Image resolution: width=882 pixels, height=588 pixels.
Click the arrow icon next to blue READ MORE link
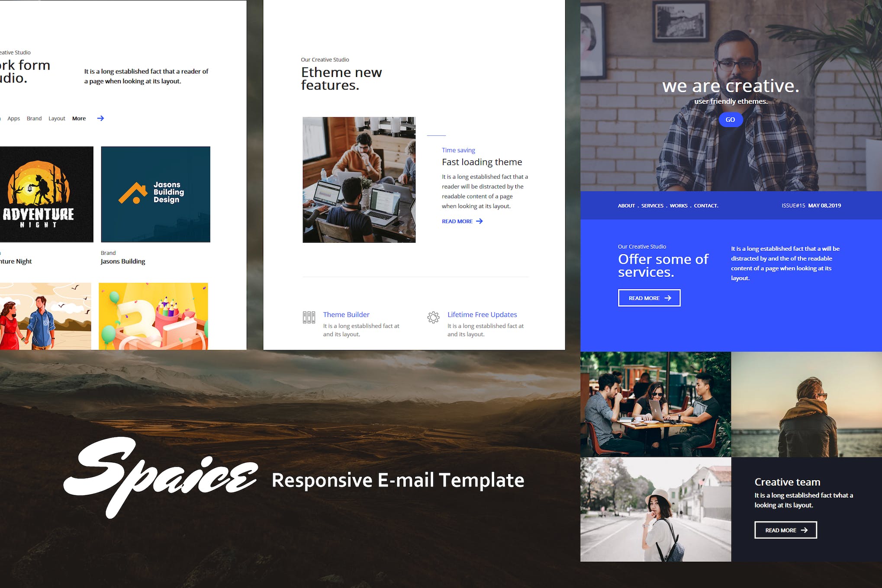click(480, 221)
